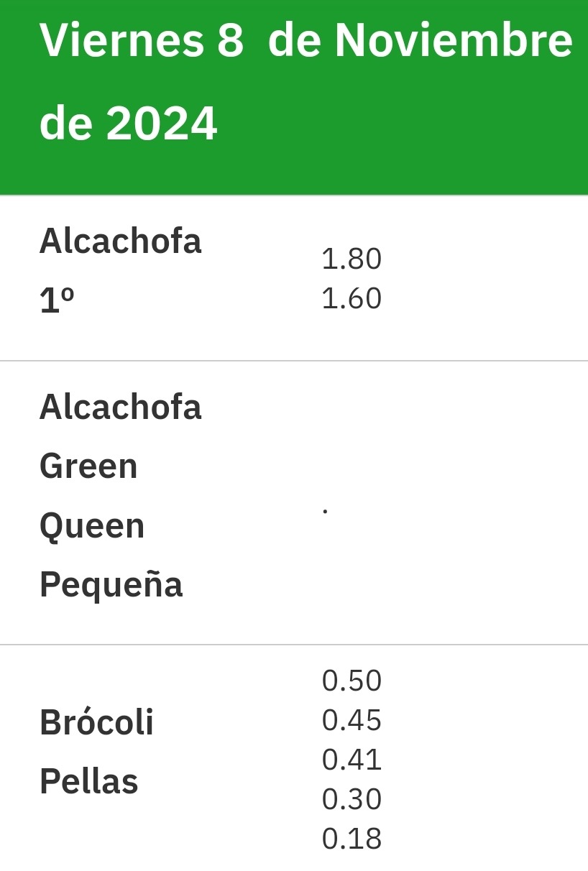Select the 0.45 Brócoli price
This screenshot has width=588, height=871.
pos(352,720)
